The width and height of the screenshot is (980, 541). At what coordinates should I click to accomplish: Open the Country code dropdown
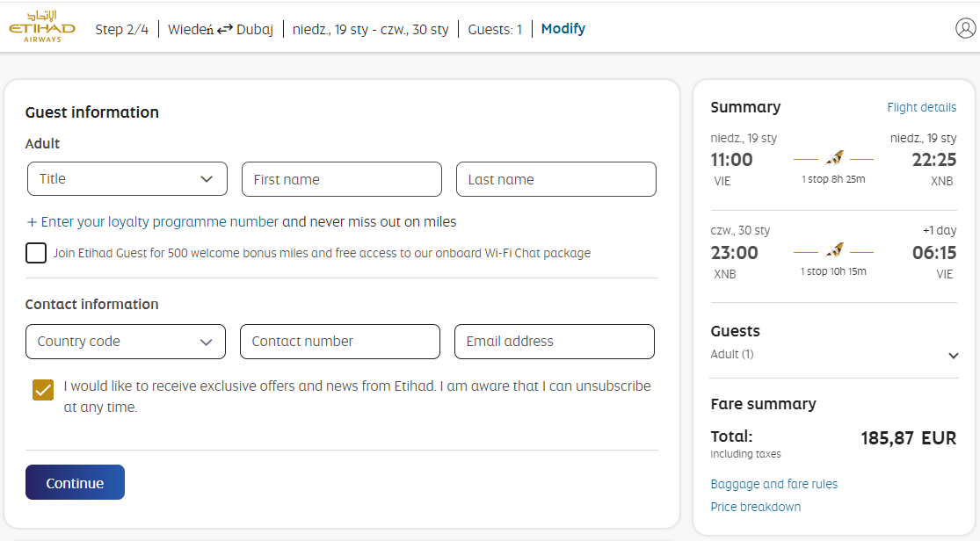pos(126,341)
